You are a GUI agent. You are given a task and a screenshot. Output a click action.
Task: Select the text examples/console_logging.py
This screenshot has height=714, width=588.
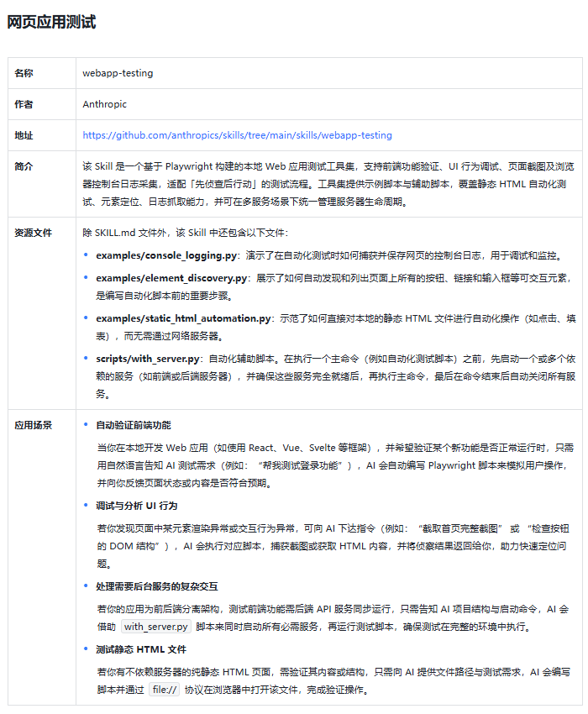click(166, 255)
